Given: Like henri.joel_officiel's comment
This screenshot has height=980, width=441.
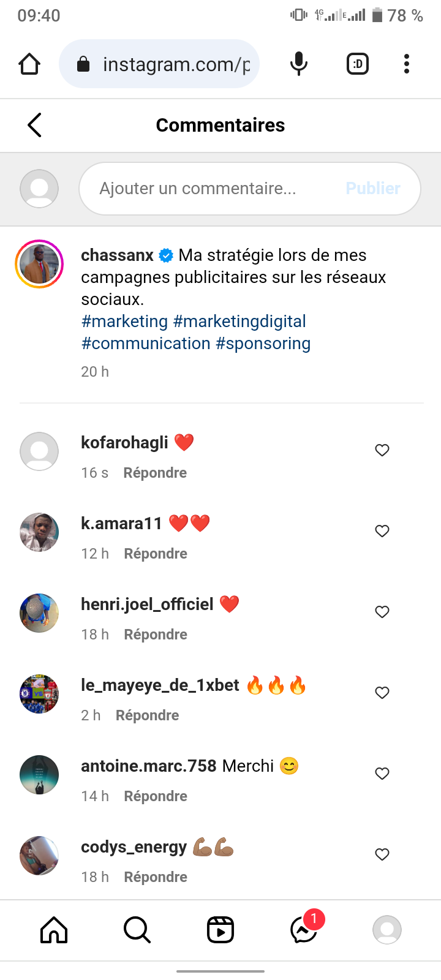Looking at the screenshot, I should [382, 612].
